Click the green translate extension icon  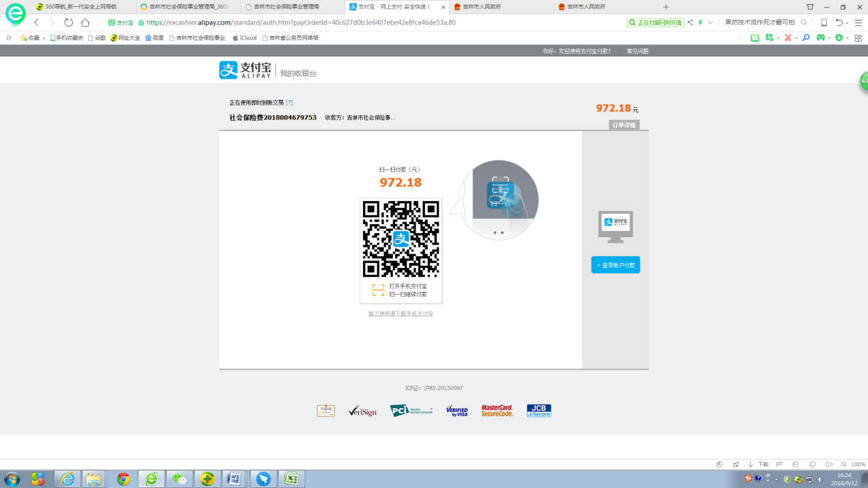pos(770,38)
